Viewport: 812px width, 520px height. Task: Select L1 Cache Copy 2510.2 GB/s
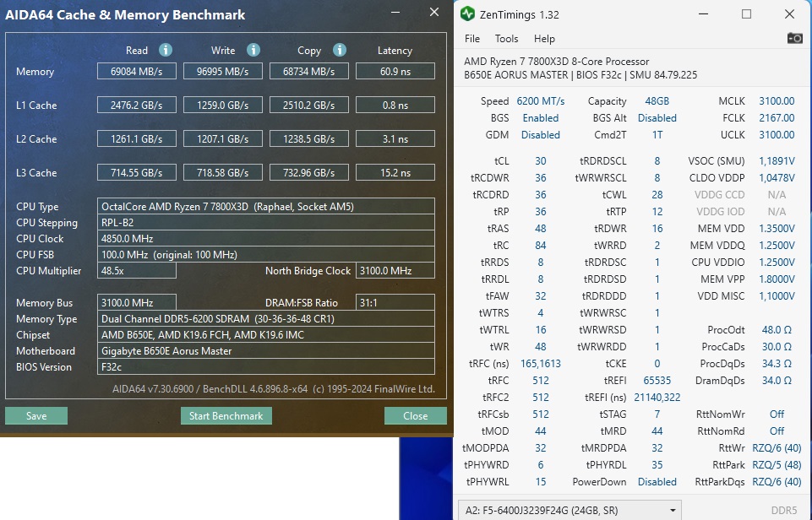click(x=309, y=105)
